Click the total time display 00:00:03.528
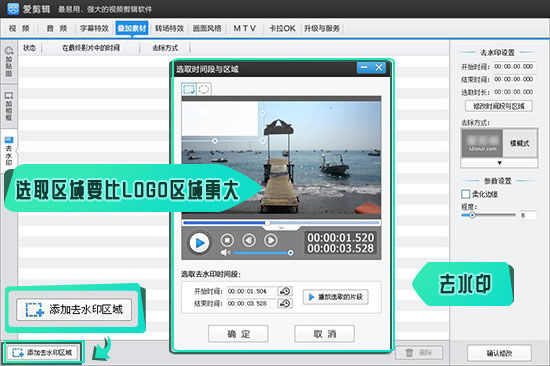The width and height of the screenshot is (550, 366). (x=341, y=248)
